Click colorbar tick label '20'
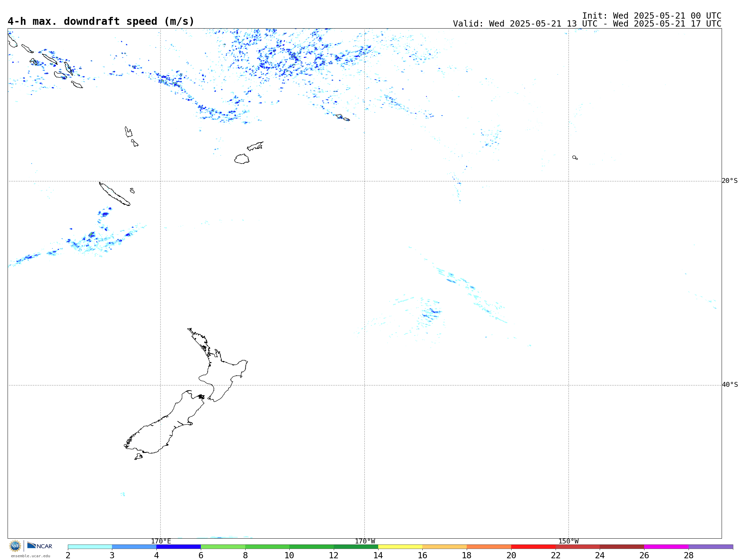Screen dimensions: 744x560 511,555
